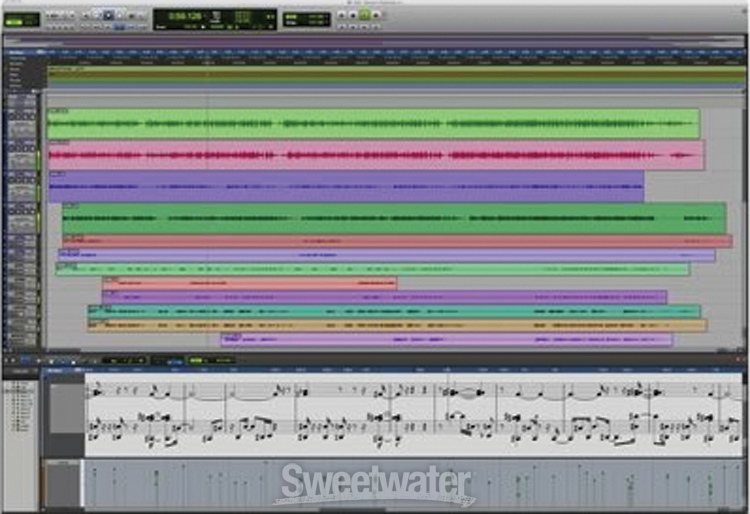The width and height of the screenshot is (750, 514).
Task: Select the bottom violet MIDI clip
Action: tap(447, 339)
